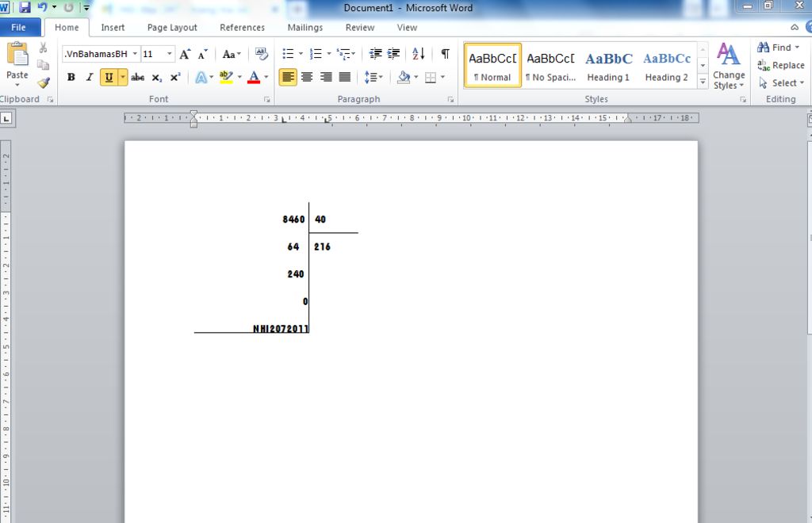Switch to the References tab
Viewport: 812px width, 523px height.
242,28
